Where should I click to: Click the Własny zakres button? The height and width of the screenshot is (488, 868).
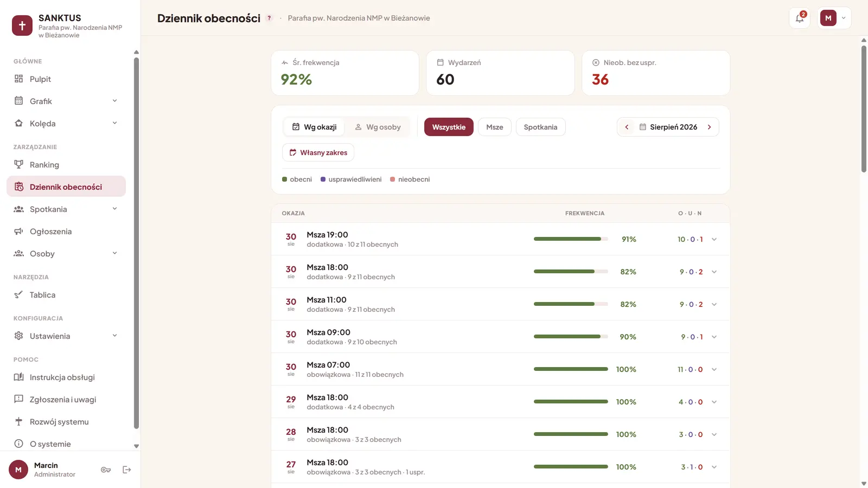pos(318,152)
